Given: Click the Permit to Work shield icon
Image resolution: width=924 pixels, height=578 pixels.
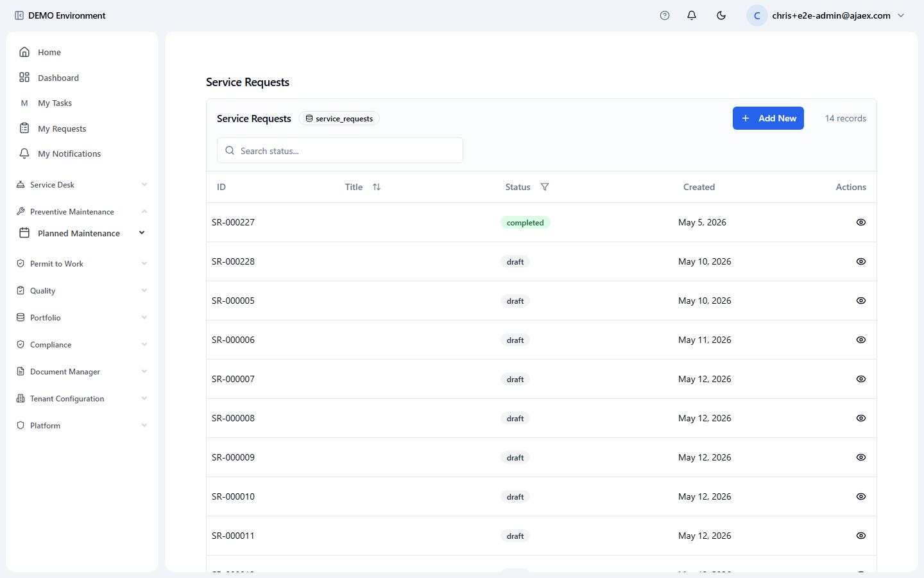Looking at the screenshot, I should 21,263.
